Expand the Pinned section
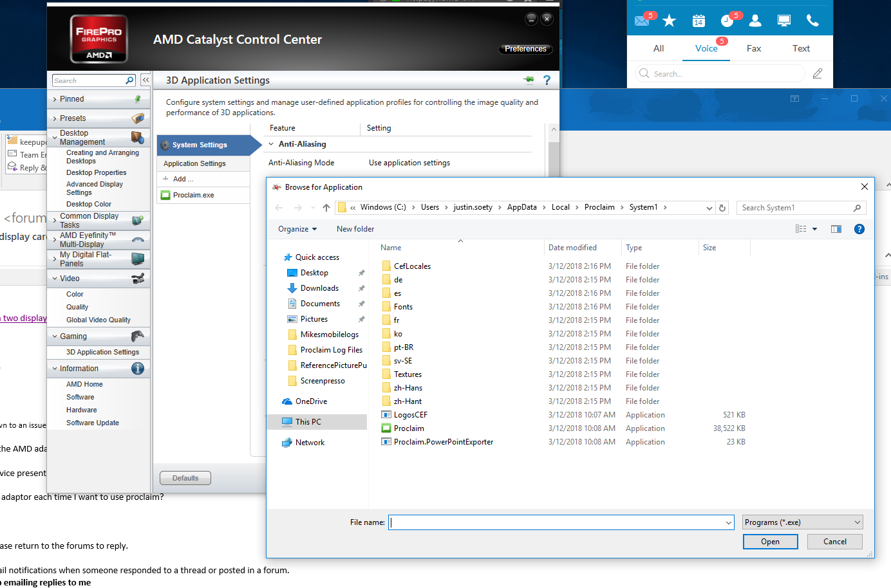The width and height of the screenshot is (891, 588). (x=55, y=99)
